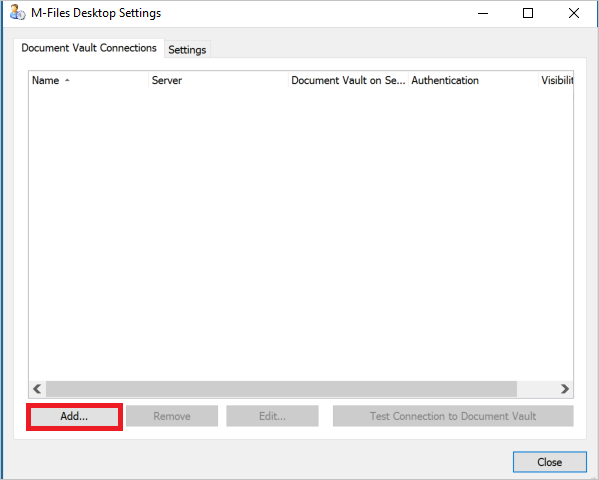Screen dimensions: 599x480
Task: Click the disabled Remove button
Action: [172, 416]
